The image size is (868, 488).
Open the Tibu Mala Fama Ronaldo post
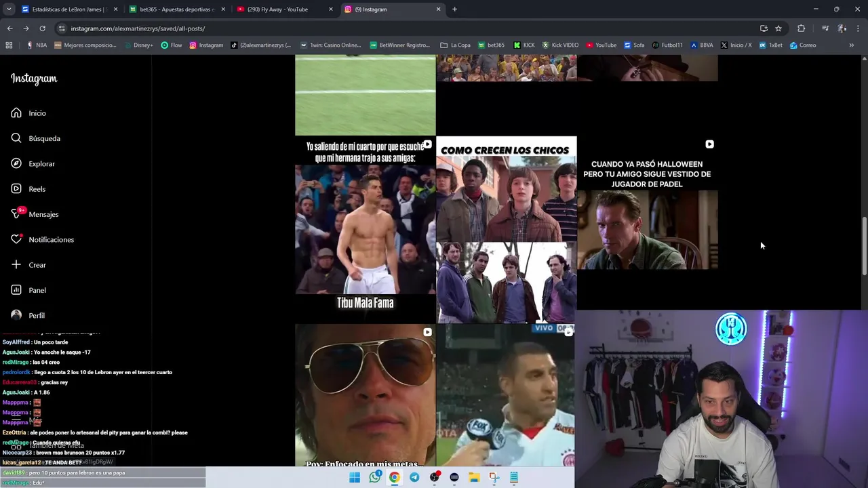pyautogui.click(x=366, y=229)
